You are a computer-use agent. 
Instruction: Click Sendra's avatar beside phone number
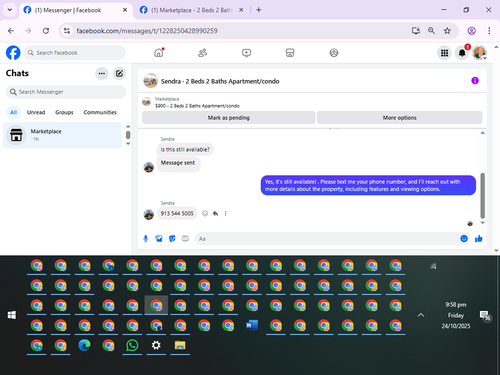pos(149,214)
